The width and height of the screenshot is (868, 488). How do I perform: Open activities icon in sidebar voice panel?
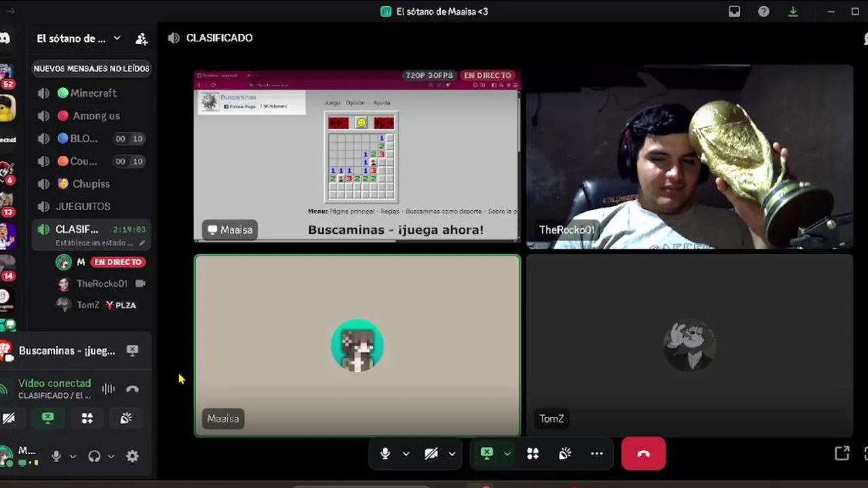tap(87, 418)
